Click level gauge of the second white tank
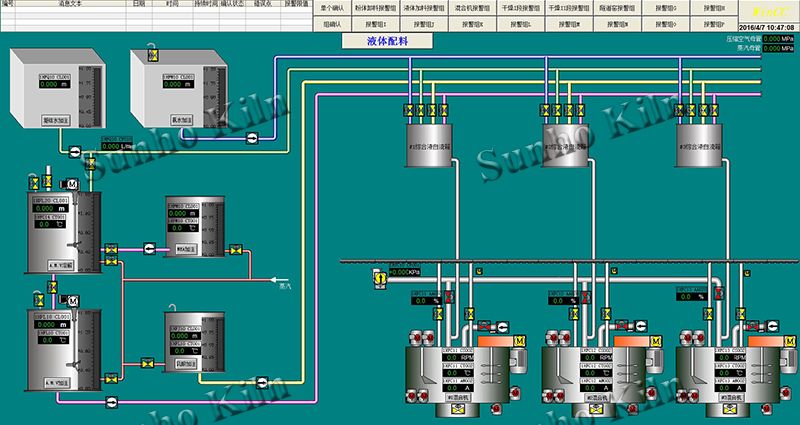Image resolution: width=800 pixels, height=425 pixels. pos(215,96)
